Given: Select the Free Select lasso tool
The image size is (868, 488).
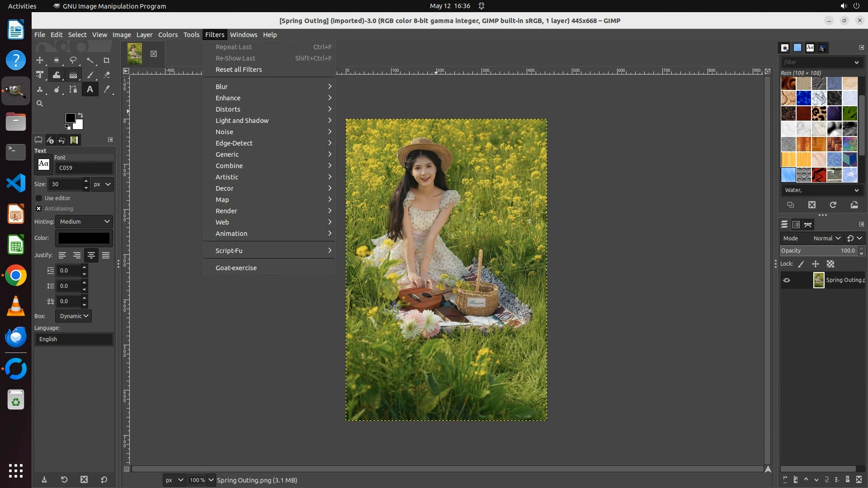Looking at the screenshot, I should click(x=73, y=60).
